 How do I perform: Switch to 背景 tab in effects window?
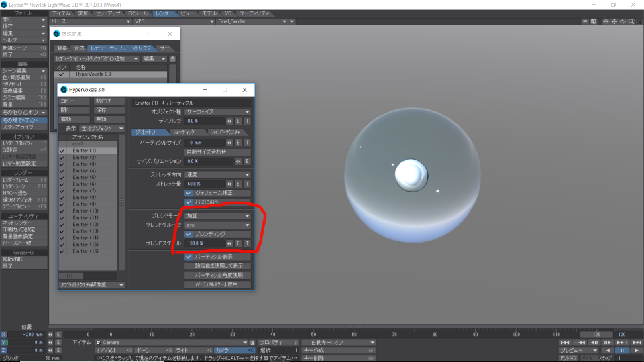(x=62, y=48)
